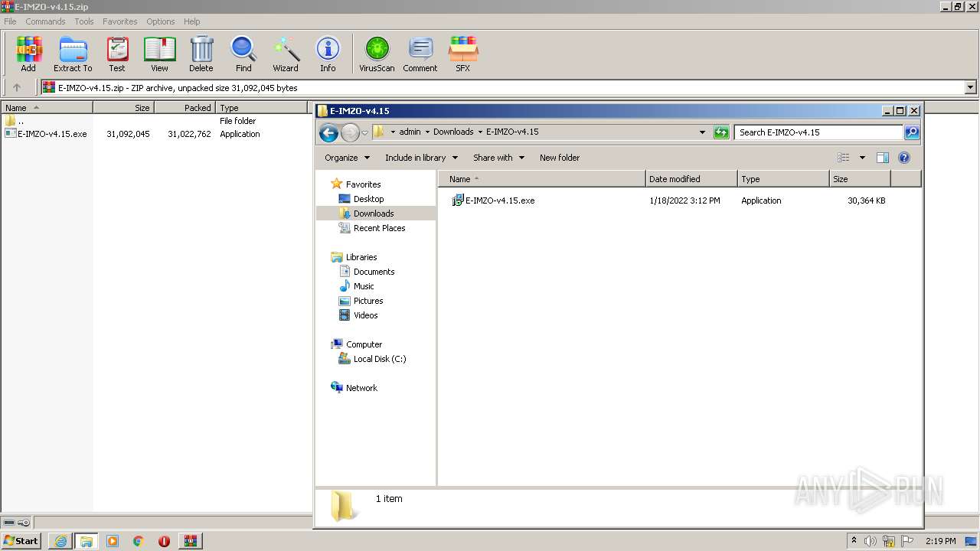This screenshot has height=551, width=980.
Task: Sort WinRAR list by Packed column
Action: tap(185, 108)
